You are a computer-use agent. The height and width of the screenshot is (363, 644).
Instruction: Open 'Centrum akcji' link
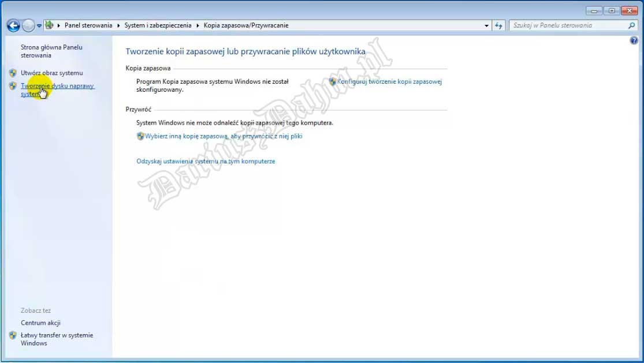coord(40,323)
